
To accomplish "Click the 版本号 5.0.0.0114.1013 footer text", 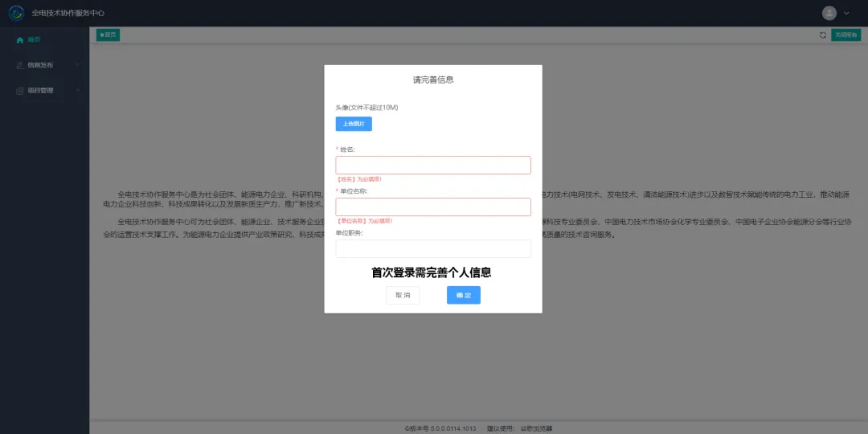I will (x=440, y=428).
